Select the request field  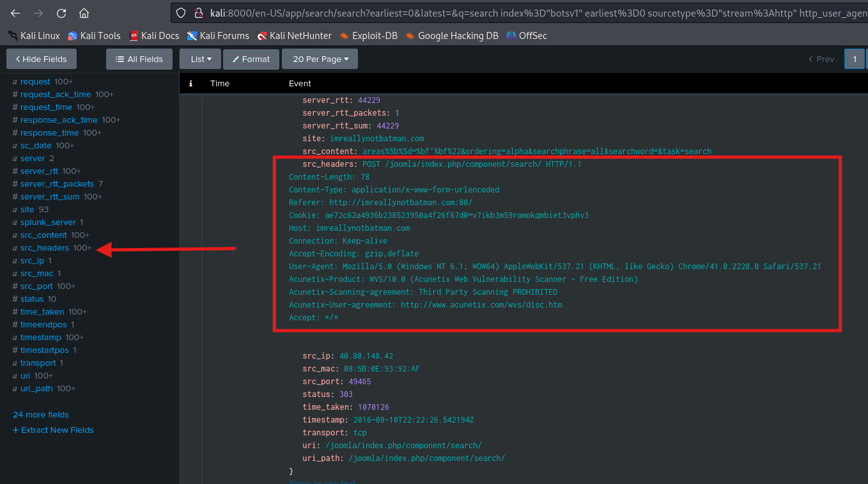click(35, 82)
